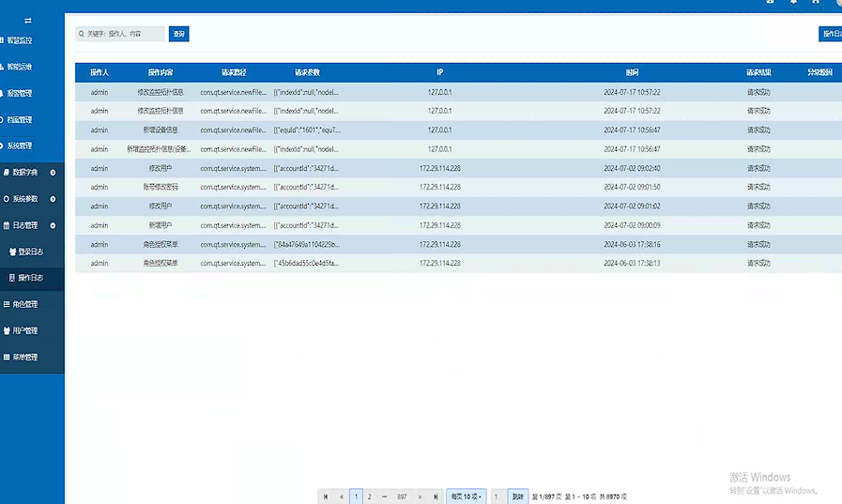
Task: Click the IP column header
Action: 440,72
